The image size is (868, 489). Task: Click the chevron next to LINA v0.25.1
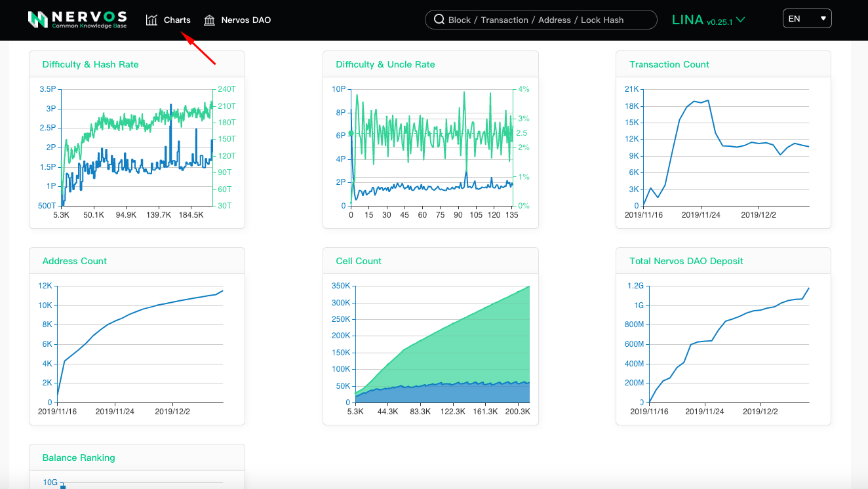pos(741,20)
